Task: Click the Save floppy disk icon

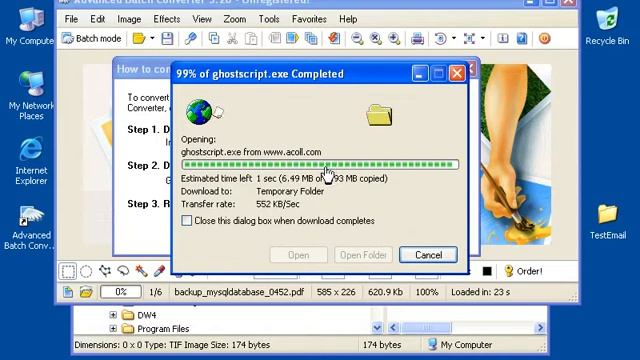Action: (x=167, y=39)
